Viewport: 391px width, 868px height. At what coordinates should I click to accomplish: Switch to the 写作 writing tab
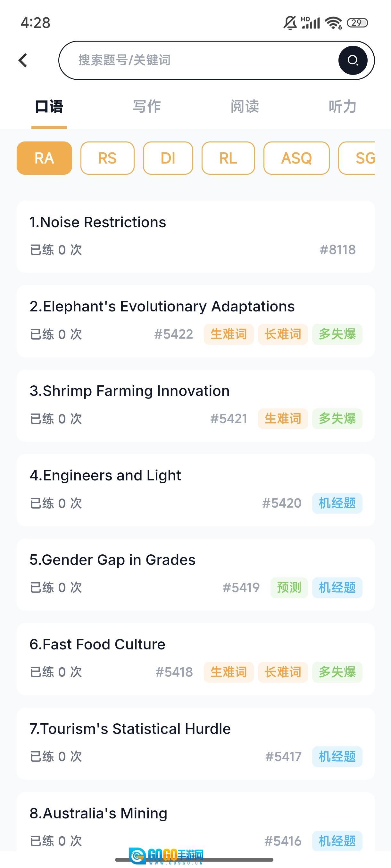(147, 107)
